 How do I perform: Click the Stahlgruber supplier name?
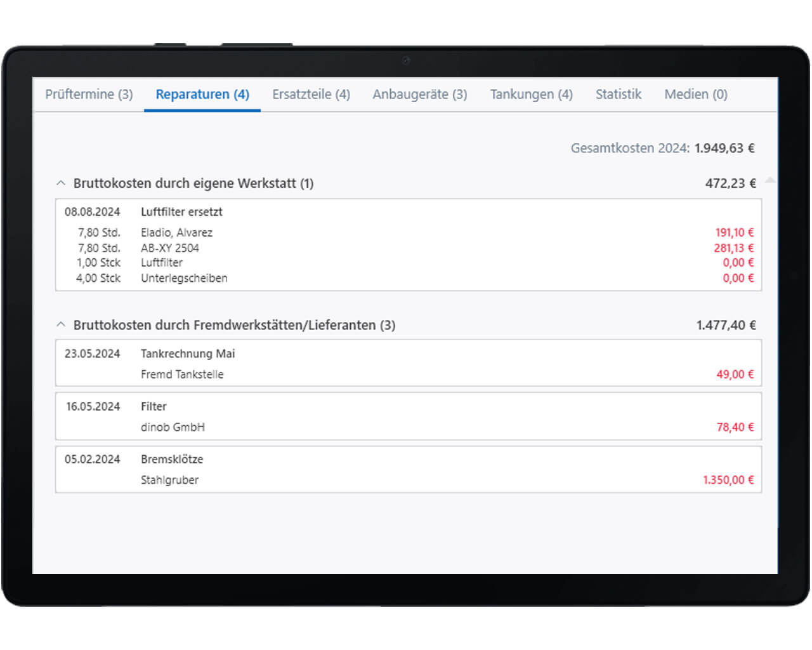169,480
